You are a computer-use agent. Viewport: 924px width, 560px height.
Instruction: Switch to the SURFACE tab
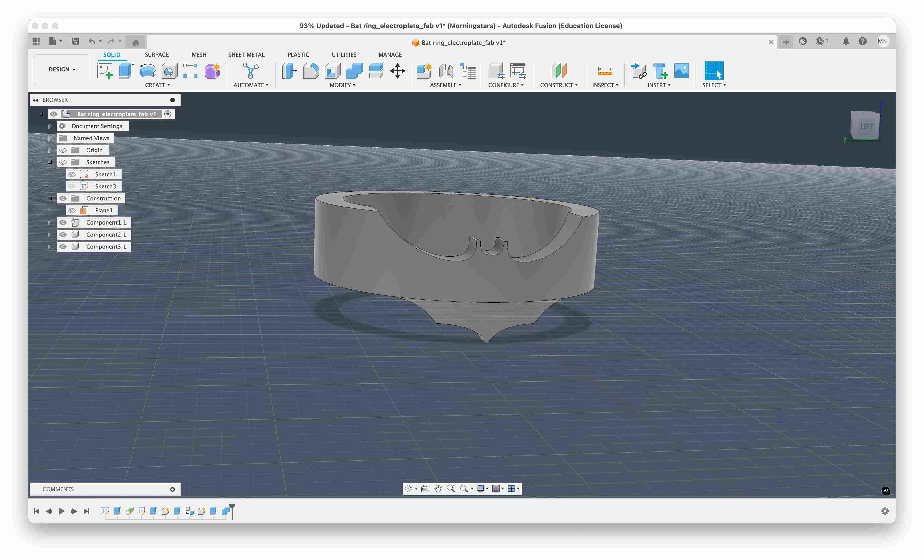[157, 55]
